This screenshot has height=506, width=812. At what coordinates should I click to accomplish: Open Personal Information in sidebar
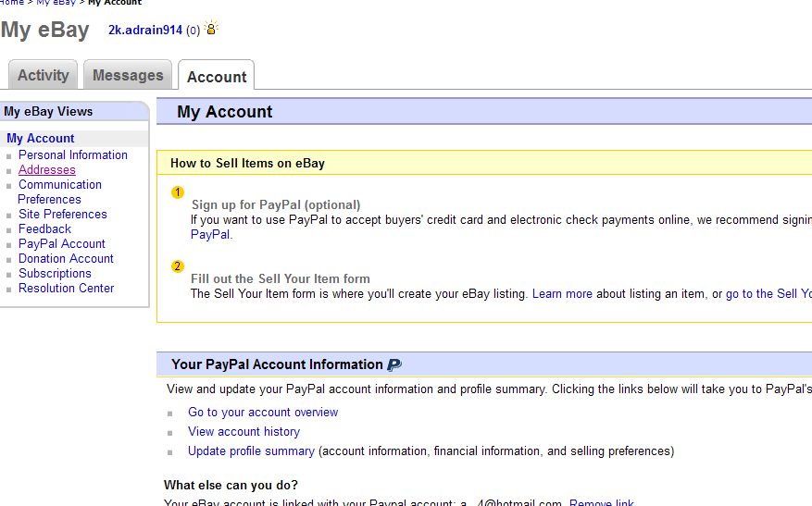pyautogui.click(x=73, y=154)
